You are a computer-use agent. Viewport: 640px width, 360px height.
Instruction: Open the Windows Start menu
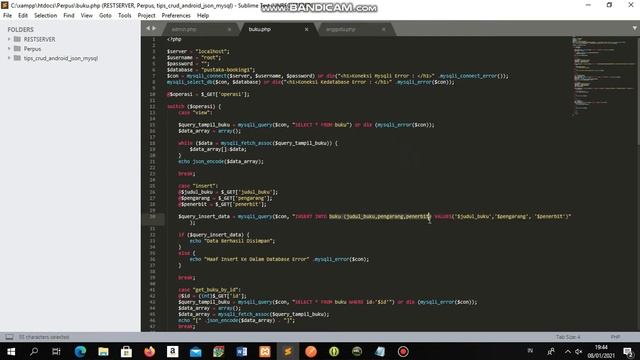click(x=11, y=351)
